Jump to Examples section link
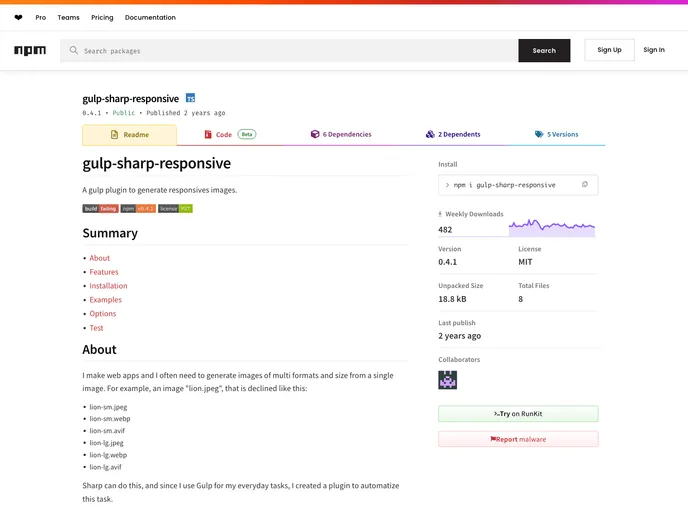 (x=105, y=300)
